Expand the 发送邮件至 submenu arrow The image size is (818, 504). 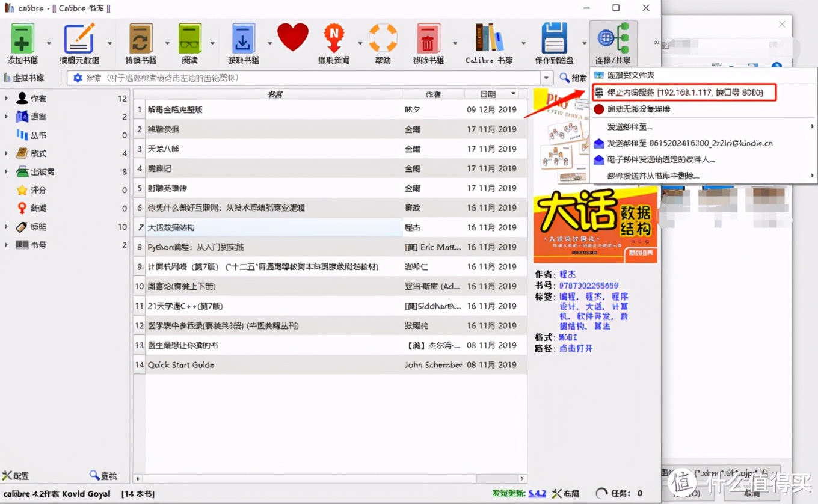[x=811, y=126]
